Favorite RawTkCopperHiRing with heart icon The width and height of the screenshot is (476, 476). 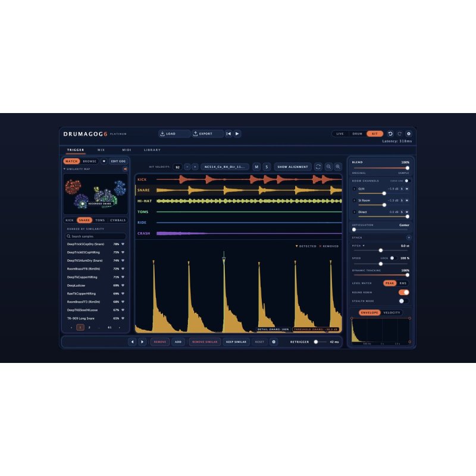[123, 293]
